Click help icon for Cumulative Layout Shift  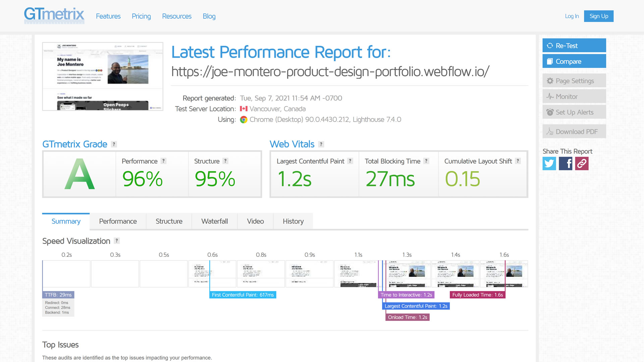(518, 161)
